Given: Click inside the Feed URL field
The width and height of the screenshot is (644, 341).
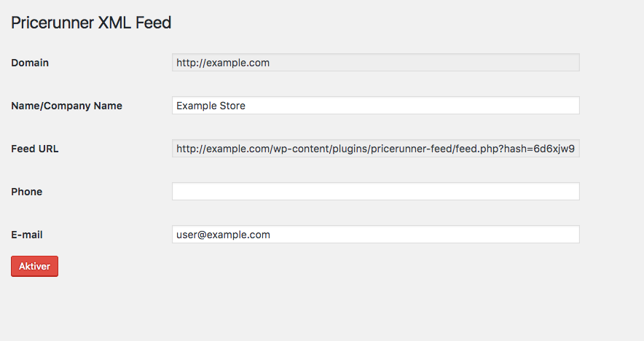Looking at the screenshot, I should [x=375, y=149].
